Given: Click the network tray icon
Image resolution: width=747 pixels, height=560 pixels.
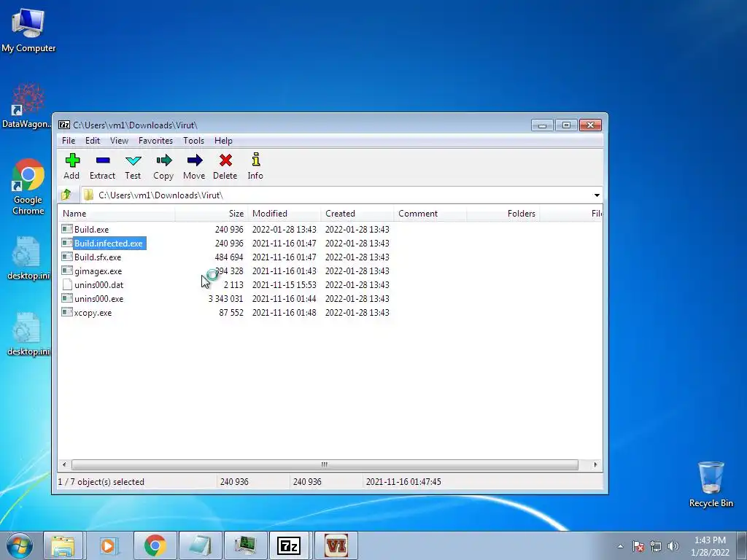Looking at the screenshot, I should 656,546.
